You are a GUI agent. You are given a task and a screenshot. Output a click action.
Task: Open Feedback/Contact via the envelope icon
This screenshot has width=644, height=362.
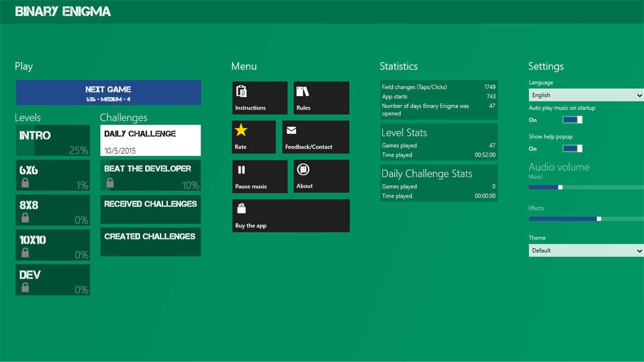[291, 131]
